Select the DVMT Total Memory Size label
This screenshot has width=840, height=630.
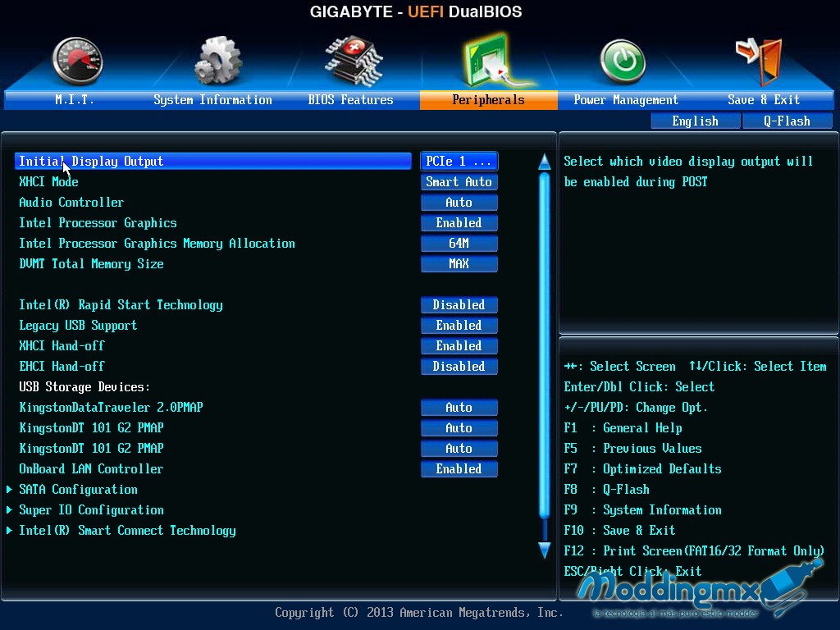pos(92,263)
